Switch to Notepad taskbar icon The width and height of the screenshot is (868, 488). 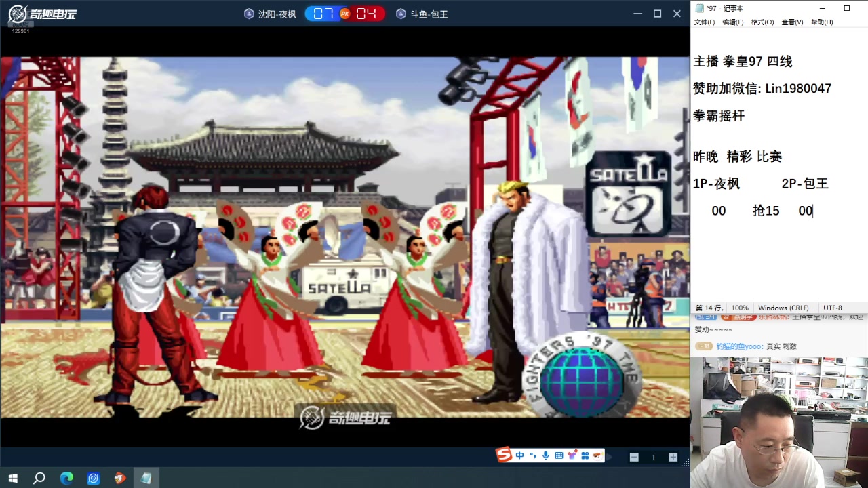pyautogui.click(x=146, y=479)
